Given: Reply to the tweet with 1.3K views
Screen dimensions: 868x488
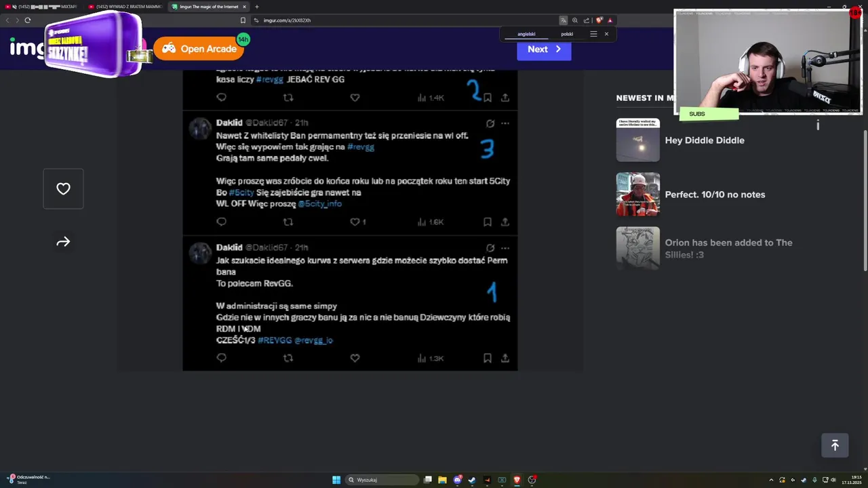Looking at the screenshot, I should [221, 358].
